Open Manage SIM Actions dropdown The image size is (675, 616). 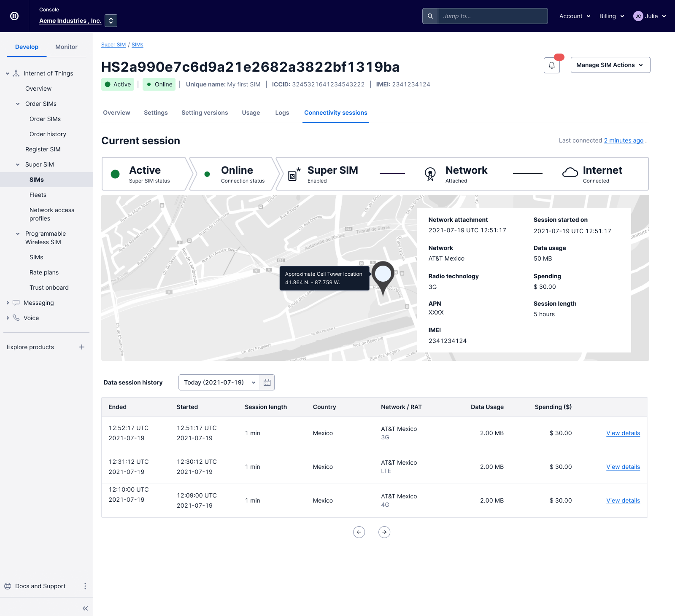point(610,65)
